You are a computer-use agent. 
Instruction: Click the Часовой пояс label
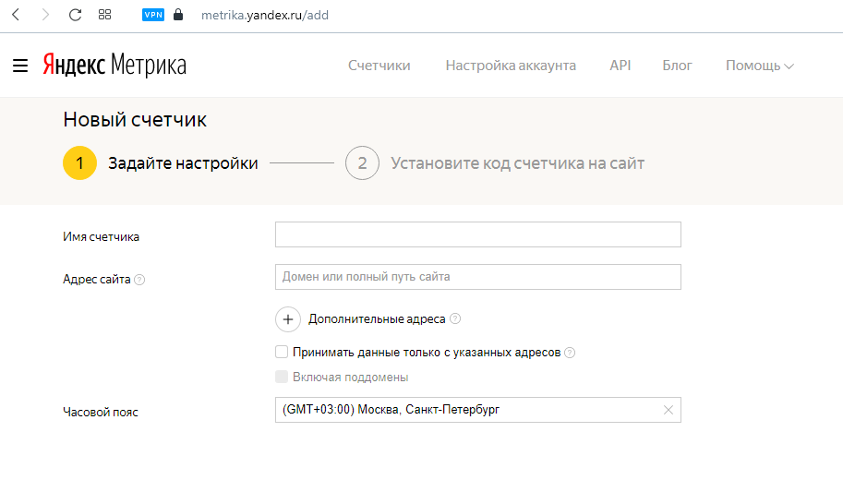click(x=101, y=412)
